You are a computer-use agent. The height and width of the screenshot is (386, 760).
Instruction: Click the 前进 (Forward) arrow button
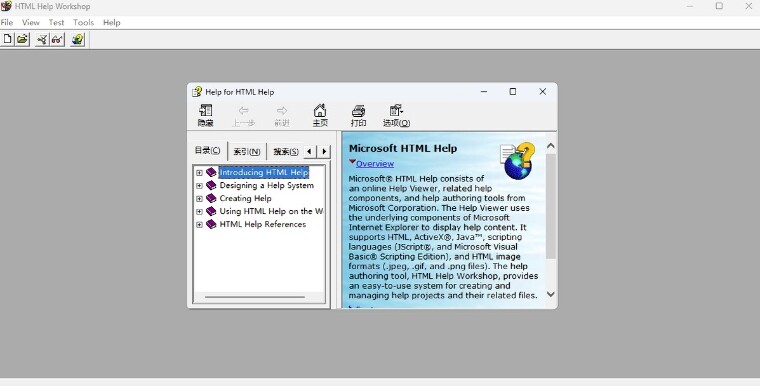tap(282, 116)
